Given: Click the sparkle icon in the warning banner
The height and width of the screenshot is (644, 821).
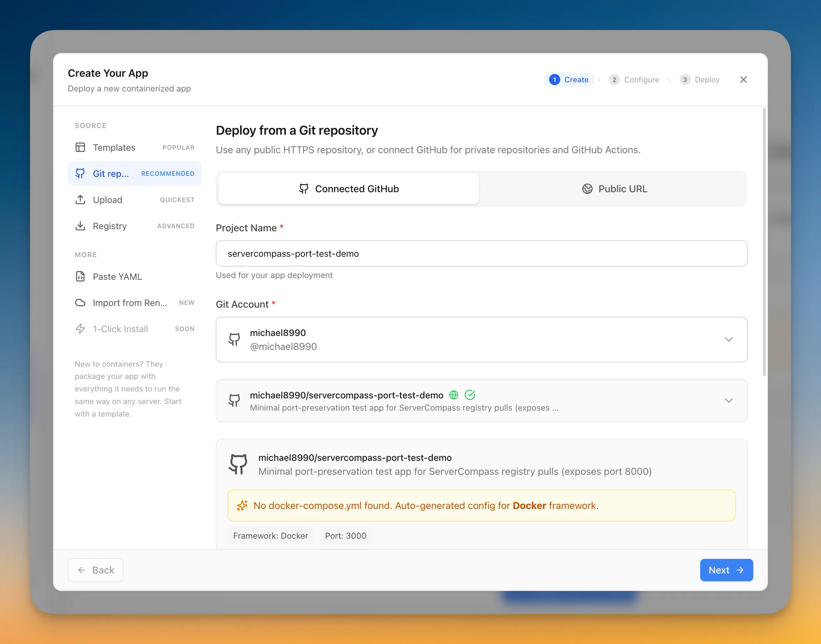Looking at the screenshot, I should 242,506.
